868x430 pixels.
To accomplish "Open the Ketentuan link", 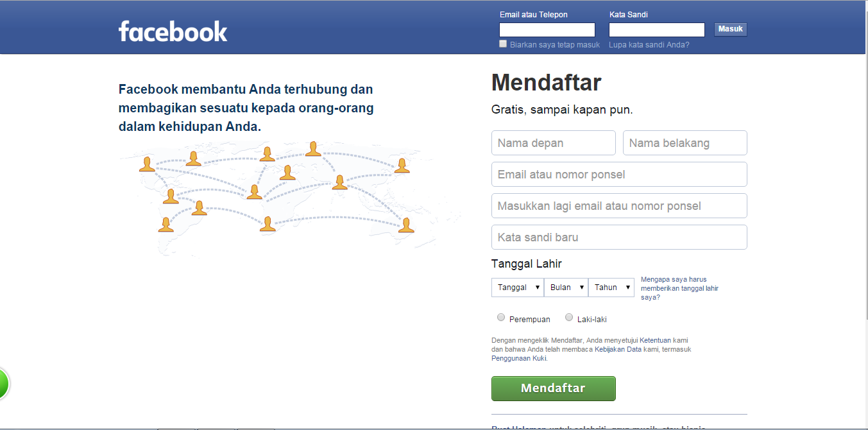I will (x=655, y=340).
